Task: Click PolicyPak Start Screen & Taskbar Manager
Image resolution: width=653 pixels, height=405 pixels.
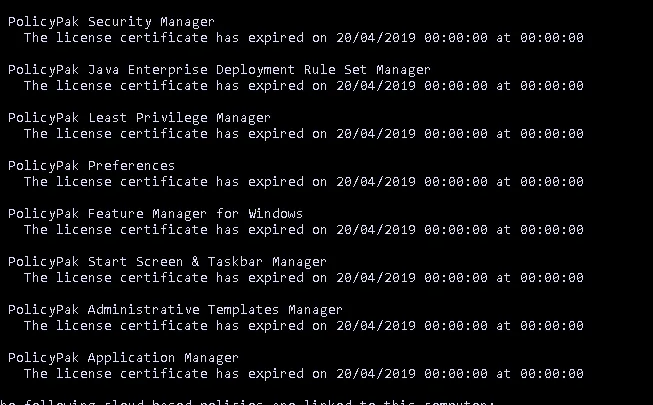Action: click(167, 262)
